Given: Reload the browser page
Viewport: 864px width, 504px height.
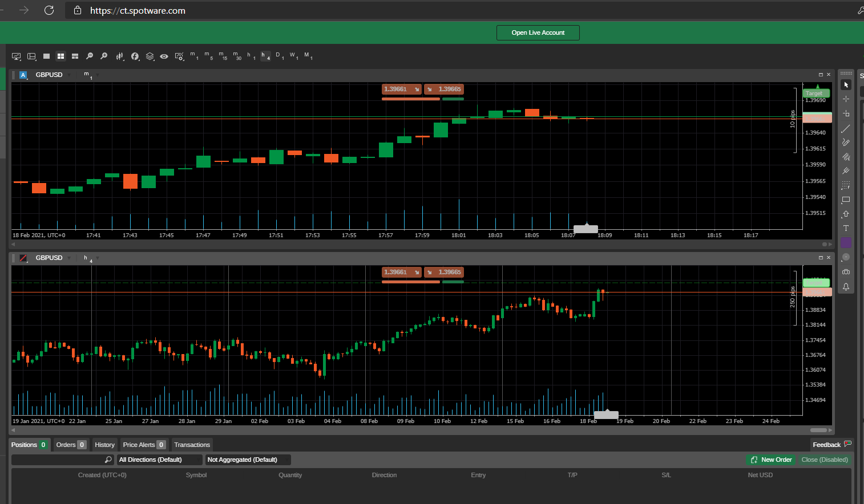Looking at the screenshot, I should point(49,10).
